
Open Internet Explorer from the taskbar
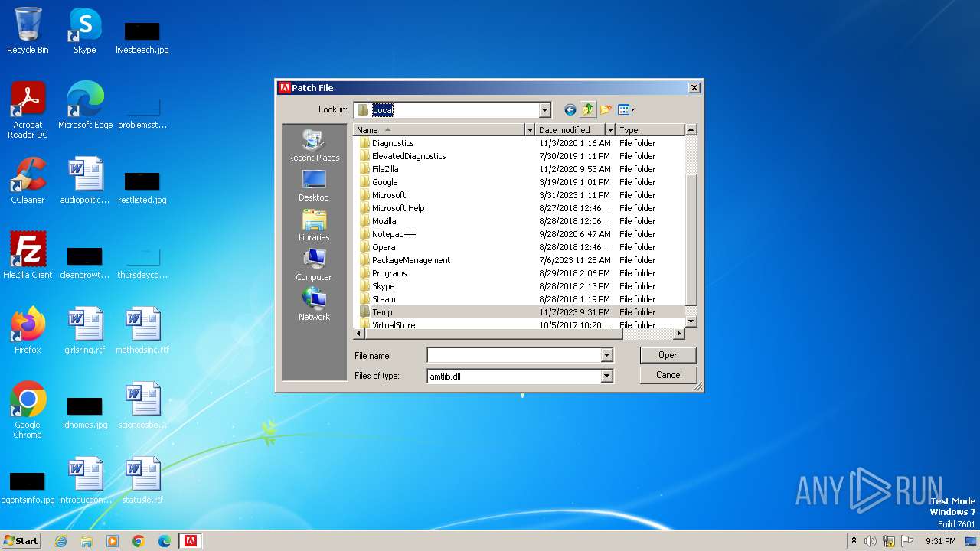(x=60, y=541)
